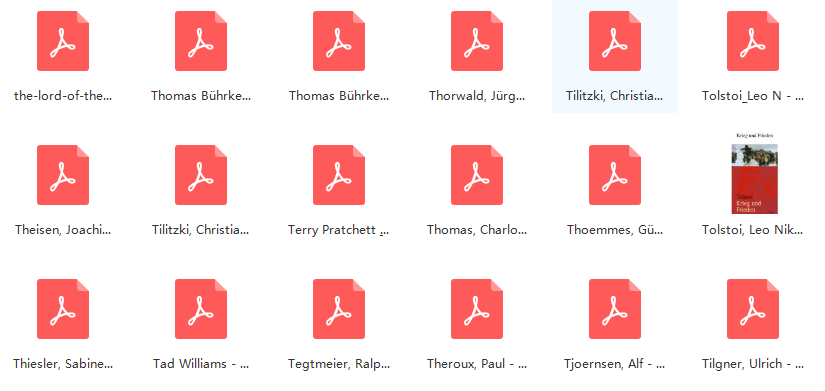Click the 'Tolstoi, Leo Nik...' filename label
The image size is (825, 391).
(753, 230)
